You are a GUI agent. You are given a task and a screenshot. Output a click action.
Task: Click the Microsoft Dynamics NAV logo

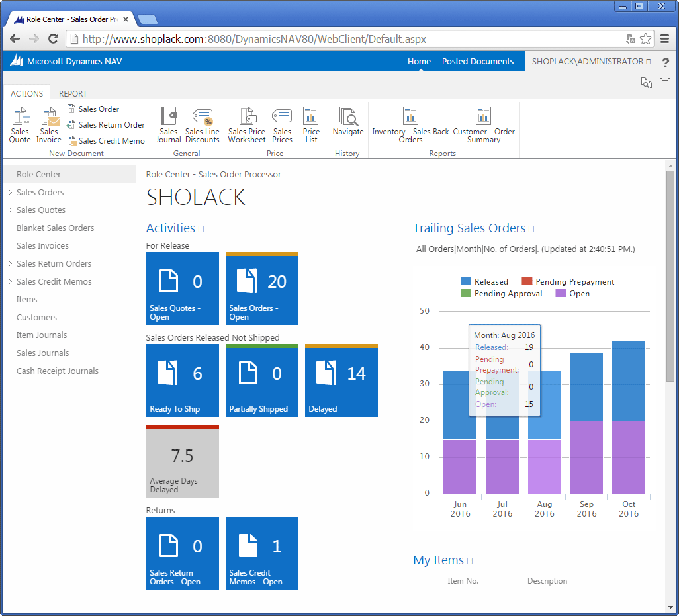[x=17, y=61]
